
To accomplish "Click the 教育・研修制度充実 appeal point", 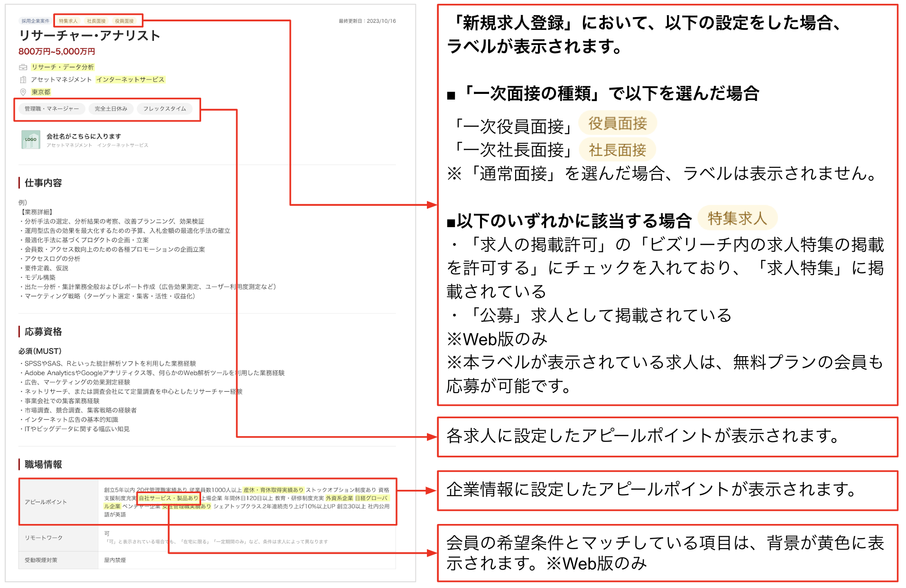I will (299, 498).
